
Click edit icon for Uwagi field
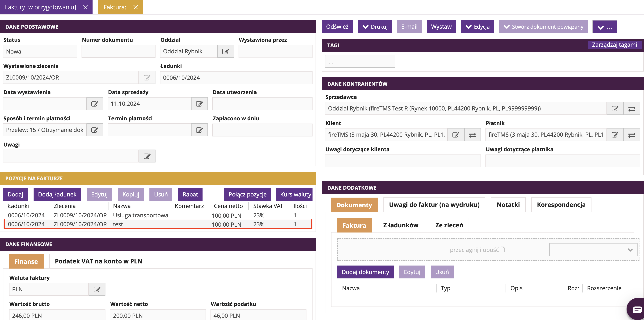pyautogui.click(x=147, y=156)
